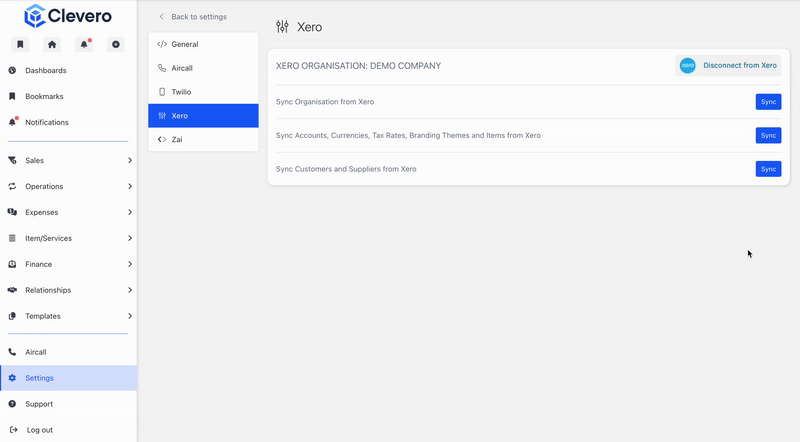
Task: Open the notification bell icon button
Action: (x=84, y=44)
